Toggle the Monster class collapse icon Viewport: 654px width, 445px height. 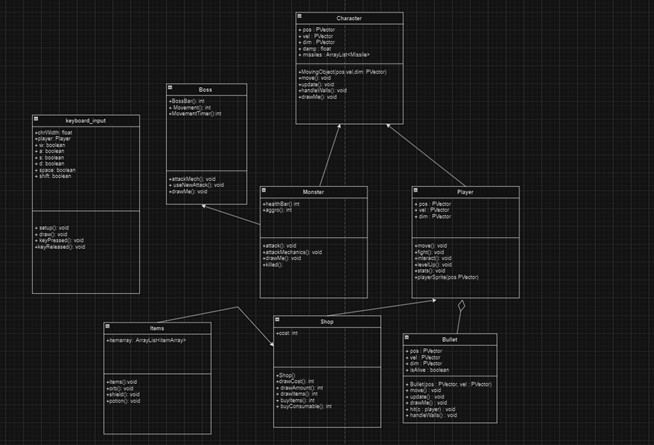pyautogui.click(x=264, y=190)
